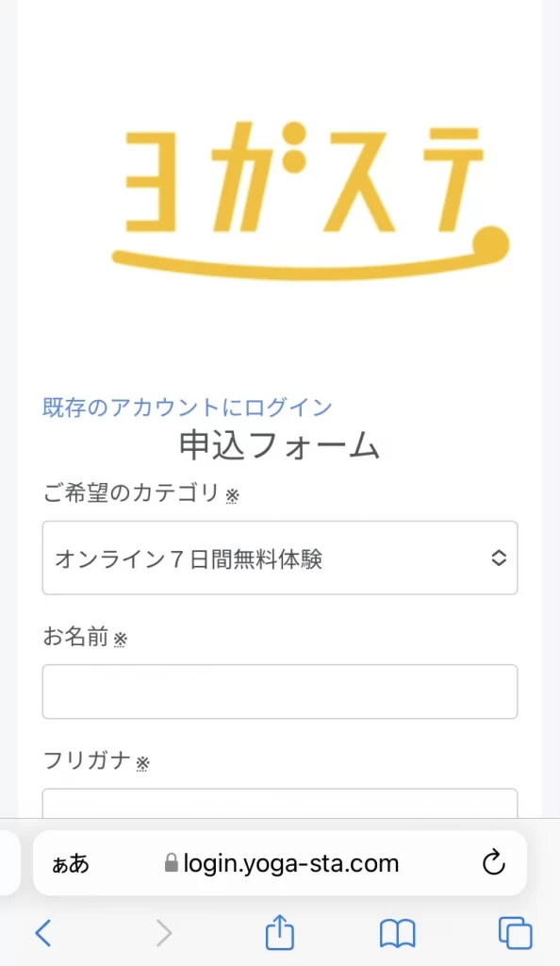
Task: Tap the login.yoga-sta.com address bar
Action: [280, 863]
